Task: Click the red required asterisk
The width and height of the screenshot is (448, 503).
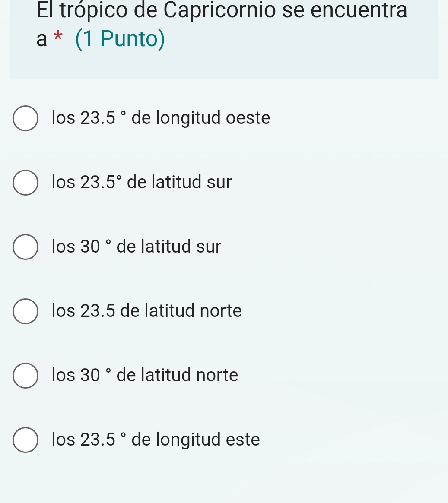Action: coord(58,38)
